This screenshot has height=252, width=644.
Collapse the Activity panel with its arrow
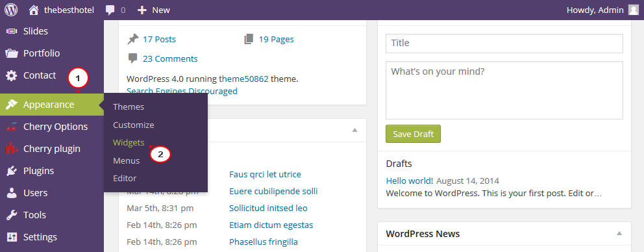pyautogui.click(x=355, y=130)
